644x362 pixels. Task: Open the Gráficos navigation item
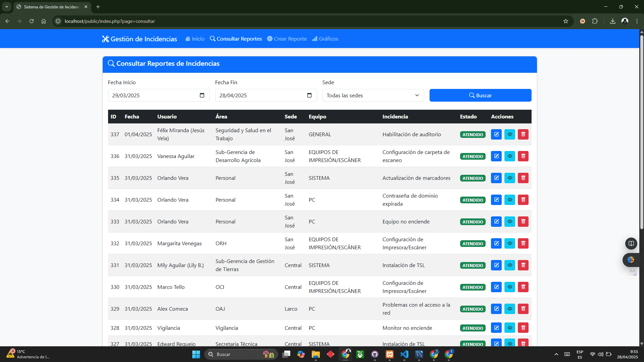pos(325,39)
